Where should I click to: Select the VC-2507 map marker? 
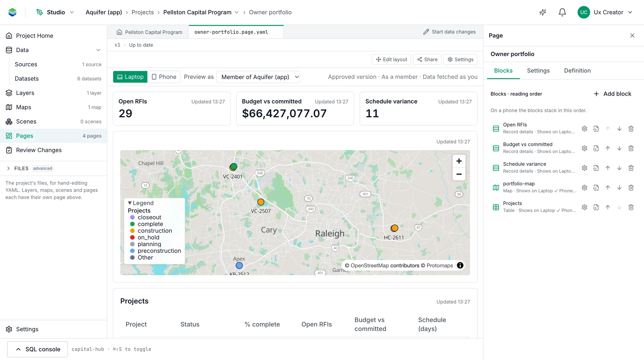click(x=261, y=202)
